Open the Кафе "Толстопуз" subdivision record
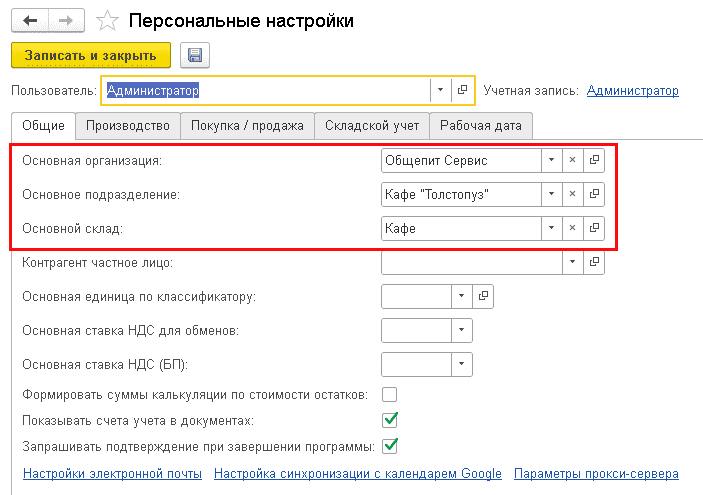 [x=594, y=194]
